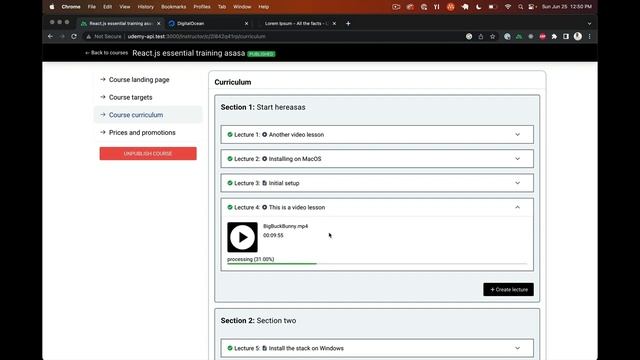Open Spotlight search in menu bar
Screen dimensions: 640x360
point(520,7)
